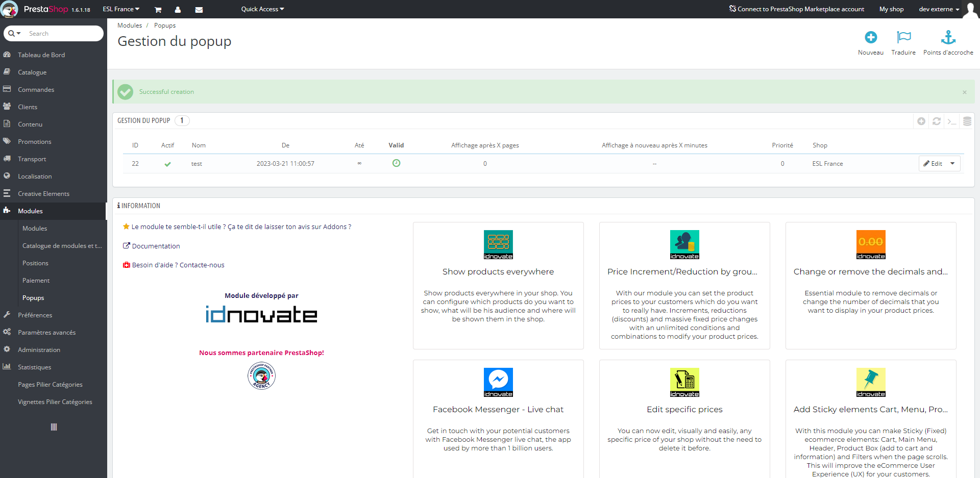Click the Modules breadcrumb link

click(x=130, y=26)
